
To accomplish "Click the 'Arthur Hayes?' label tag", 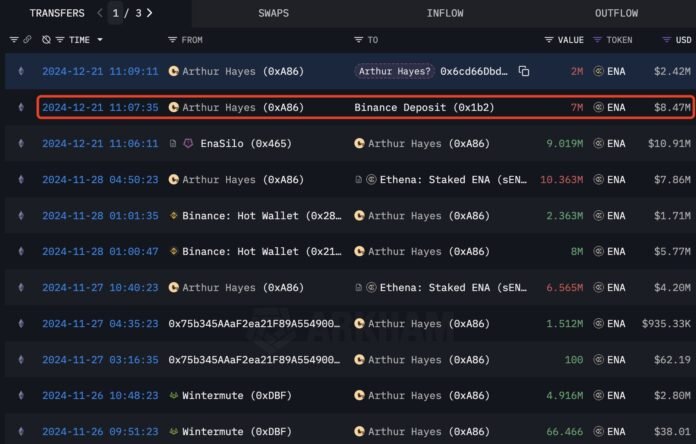I will click(394, 71).
